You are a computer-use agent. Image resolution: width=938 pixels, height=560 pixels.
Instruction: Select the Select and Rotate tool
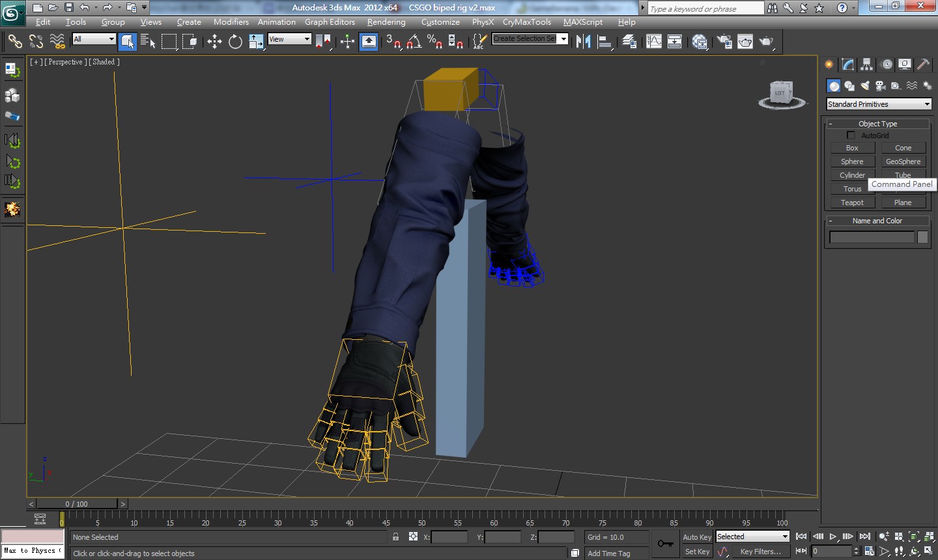234,41
